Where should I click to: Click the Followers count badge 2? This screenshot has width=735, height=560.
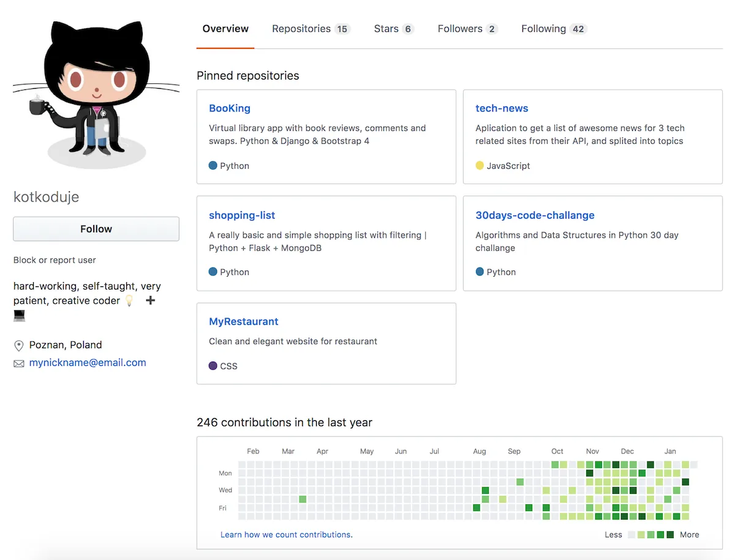491,29
